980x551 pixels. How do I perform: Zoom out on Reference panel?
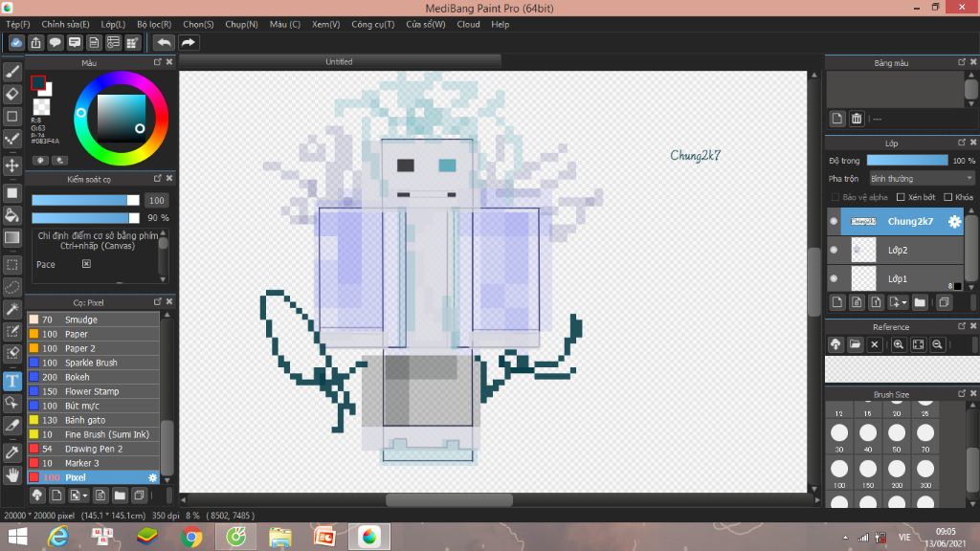tap(937, 344)
